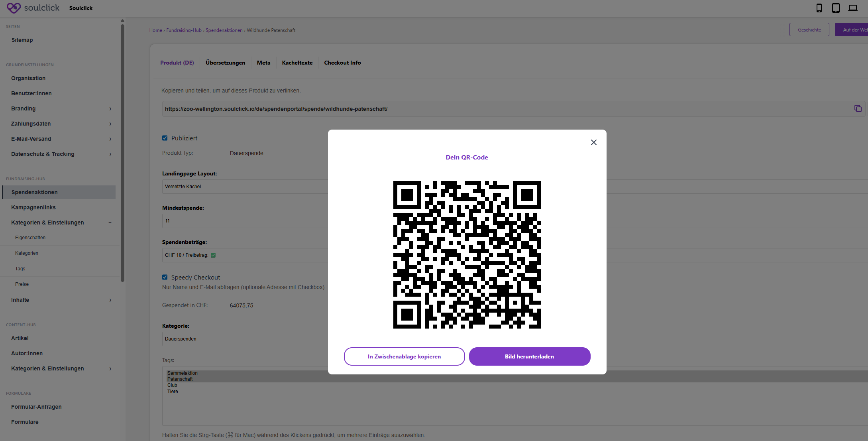Click the Auf der Web button
The width and height of the screenshot is (868, 441).
point(852,30)
